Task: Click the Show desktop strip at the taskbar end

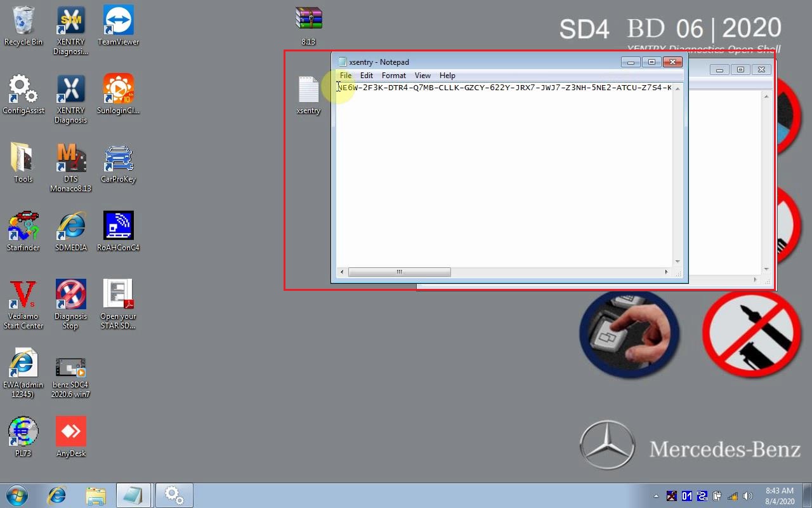Action: click(x=807, y=495)
